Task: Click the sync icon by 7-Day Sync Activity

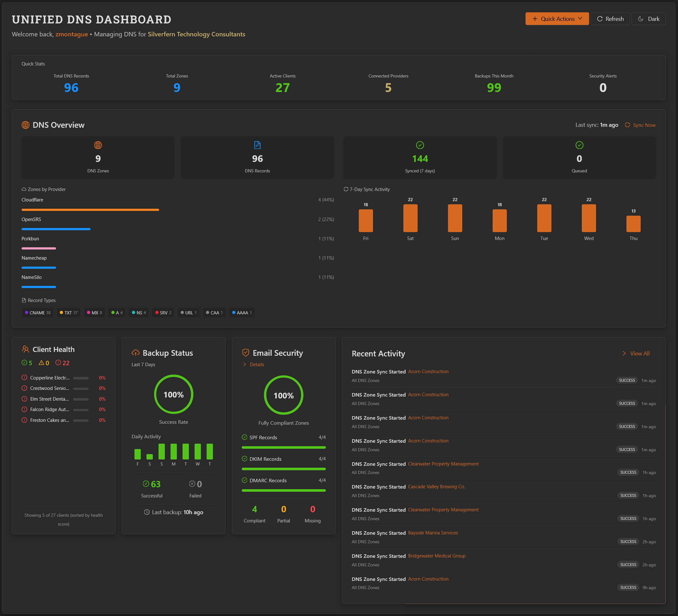Action: [x=346, y=189]
